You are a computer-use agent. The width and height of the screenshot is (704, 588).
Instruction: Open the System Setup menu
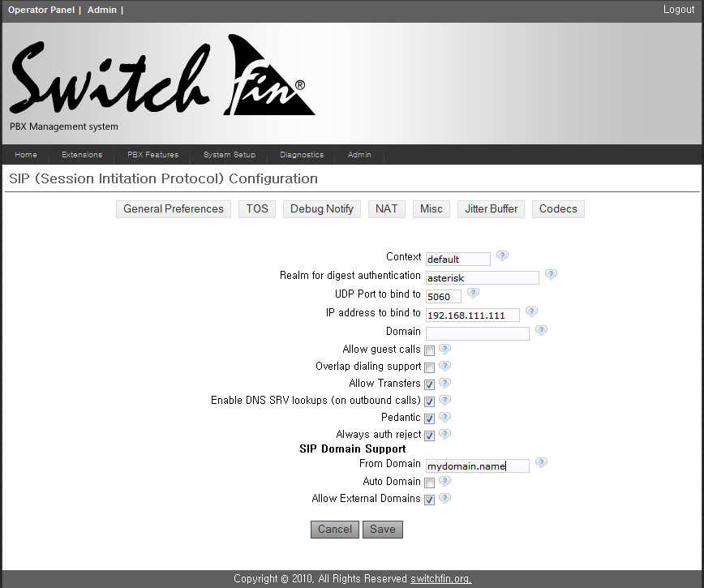230,154
